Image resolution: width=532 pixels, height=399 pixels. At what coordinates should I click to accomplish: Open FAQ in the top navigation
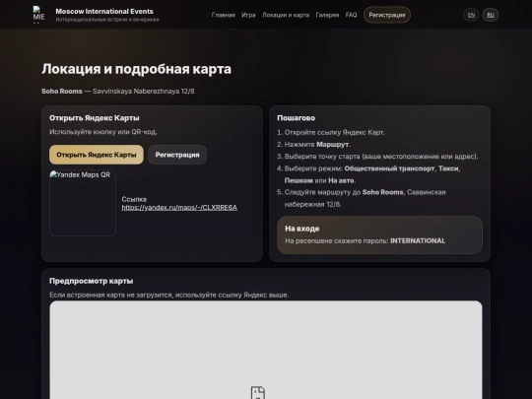[x=351, y=15]
